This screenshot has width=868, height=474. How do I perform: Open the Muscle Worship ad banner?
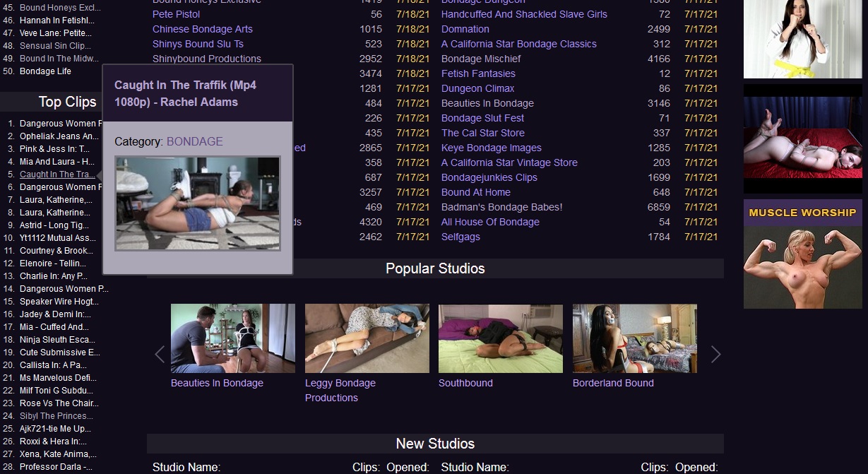tap(803, 254)
